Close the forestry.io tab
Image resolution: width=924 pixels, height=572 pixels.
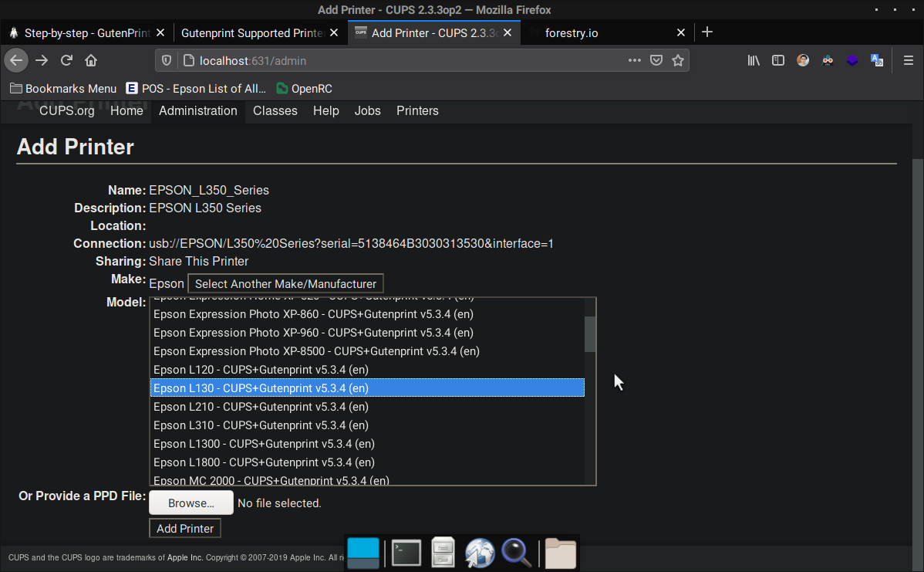[x=680, y=33]
